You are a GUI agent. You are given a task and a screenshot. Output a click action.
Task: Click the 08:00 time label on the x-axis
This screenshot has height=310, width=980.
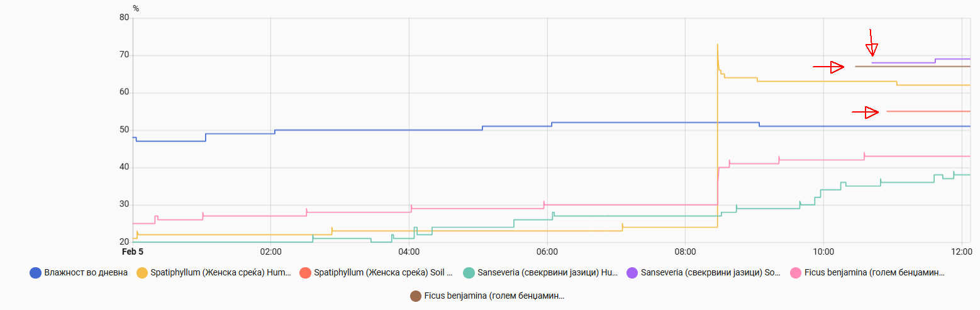[685, 252]
